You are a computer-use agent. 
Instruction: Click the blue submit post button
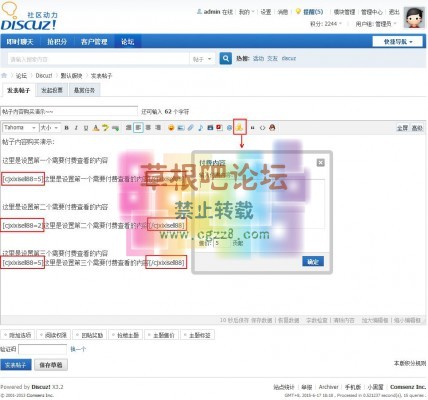[16, 365]
